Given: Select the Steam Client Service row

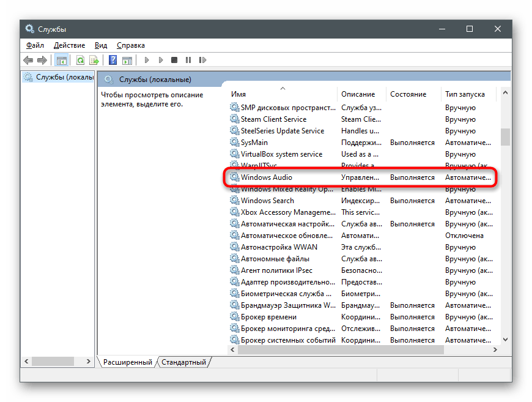Looking at the screenshot, I should point(361,119).
